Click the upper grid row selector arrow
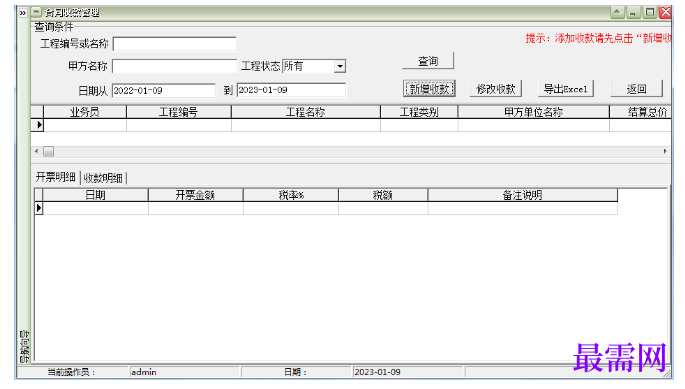 pos(39,125)
